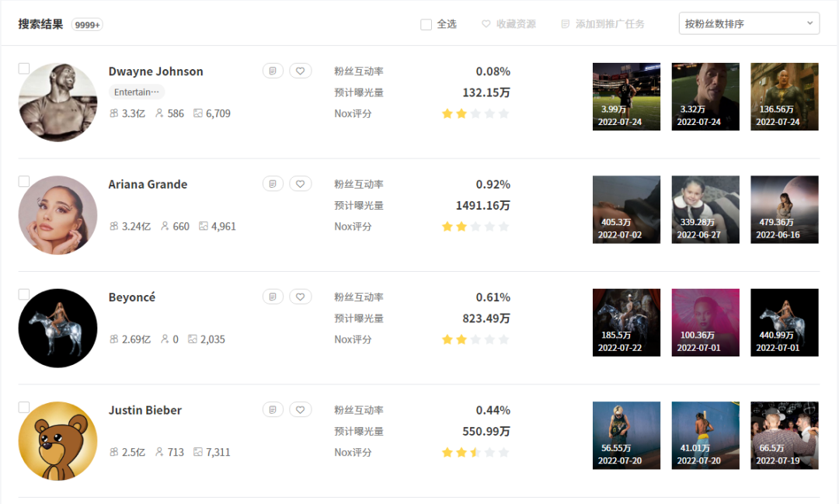Image resolution: width=839 pixels, height=504 pixels.
Task: Click the Nox star rating for Justin Bieber
Action: click(x=475, y=453)
